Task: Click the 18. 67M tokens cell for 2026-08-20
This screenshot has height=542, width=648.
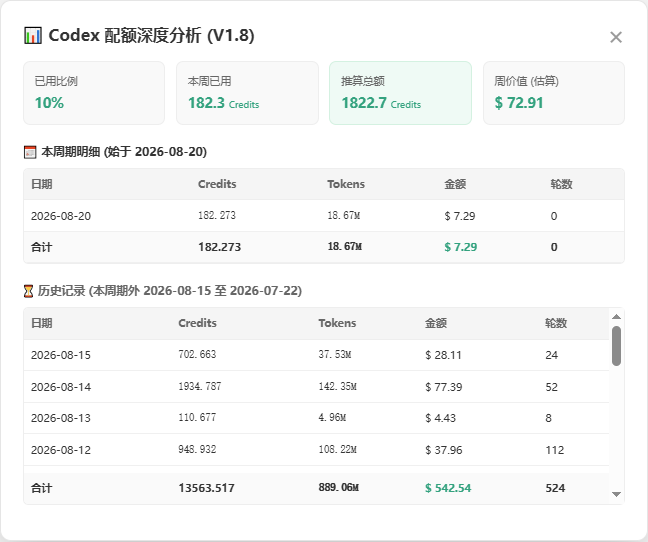Action: click(x=343, y=215)
